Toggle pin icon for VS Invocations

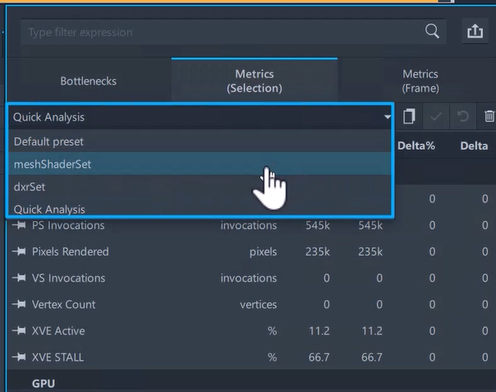19,278
